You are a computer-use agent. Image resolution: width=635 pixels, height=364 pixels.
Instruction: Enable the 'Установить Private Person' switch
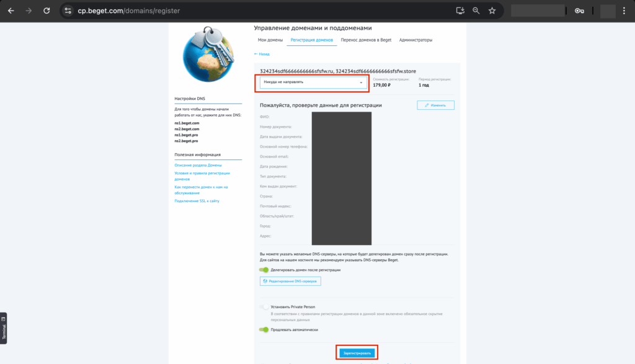[265, 306]
